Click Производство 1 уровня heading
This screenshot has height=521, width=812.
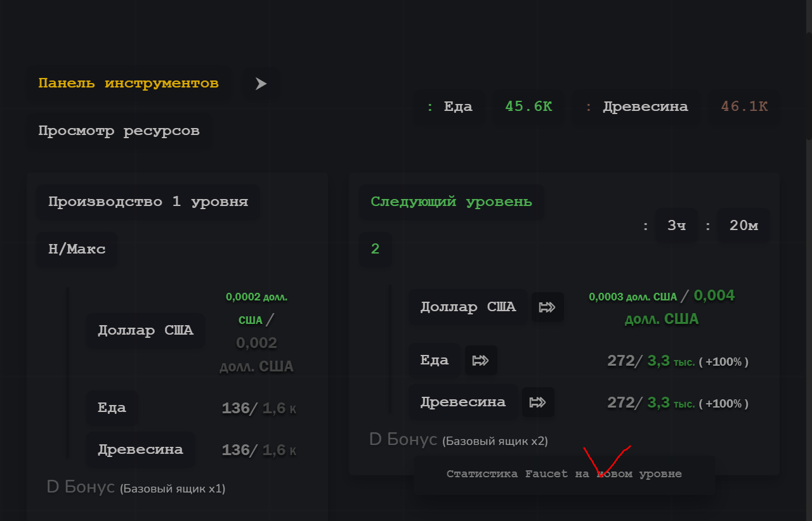[148, 202]
